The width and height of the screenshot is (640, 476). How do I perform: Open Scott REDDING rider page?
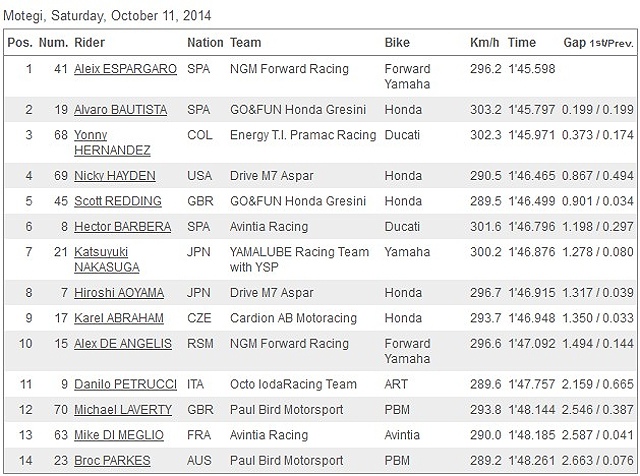118,201
